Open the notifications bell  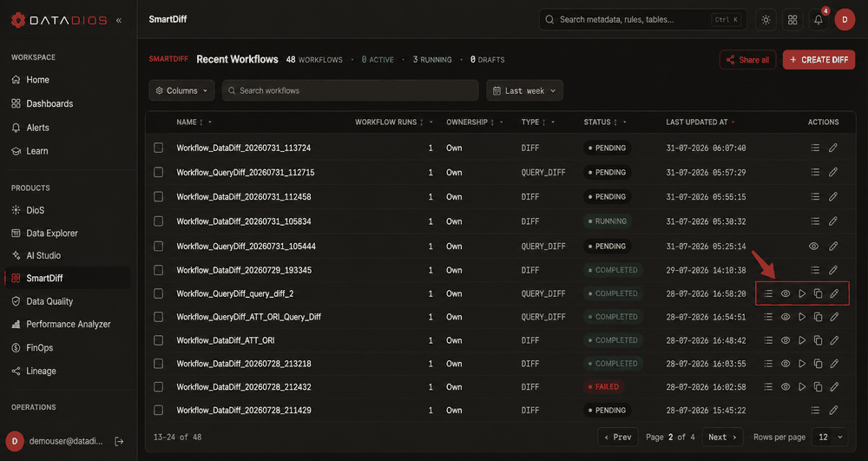point(819,20)
